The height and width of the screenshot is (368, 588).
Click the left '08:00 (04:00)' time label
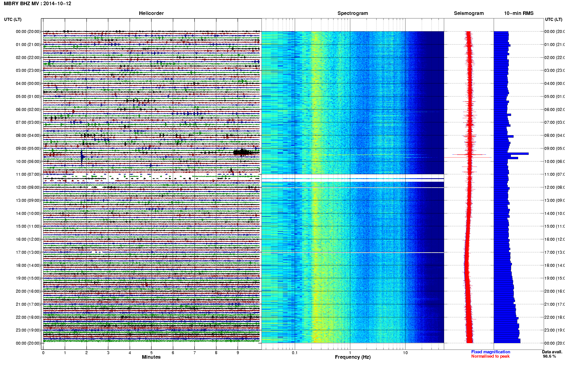28,136
